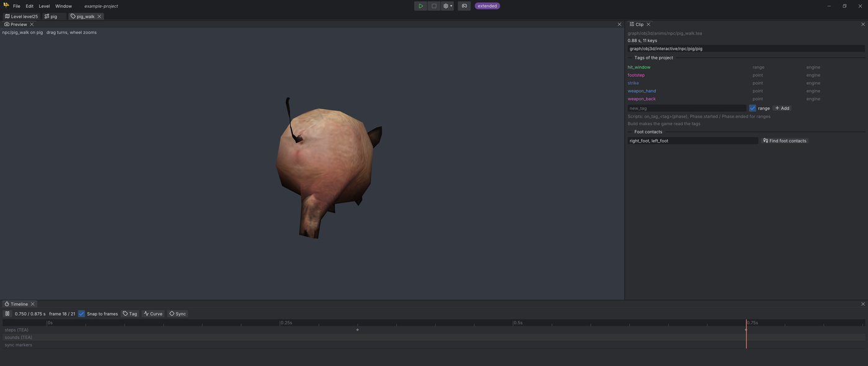Switch to the Level level25 tab
This screenshot has height=366, width=868.
coord(21,17)
